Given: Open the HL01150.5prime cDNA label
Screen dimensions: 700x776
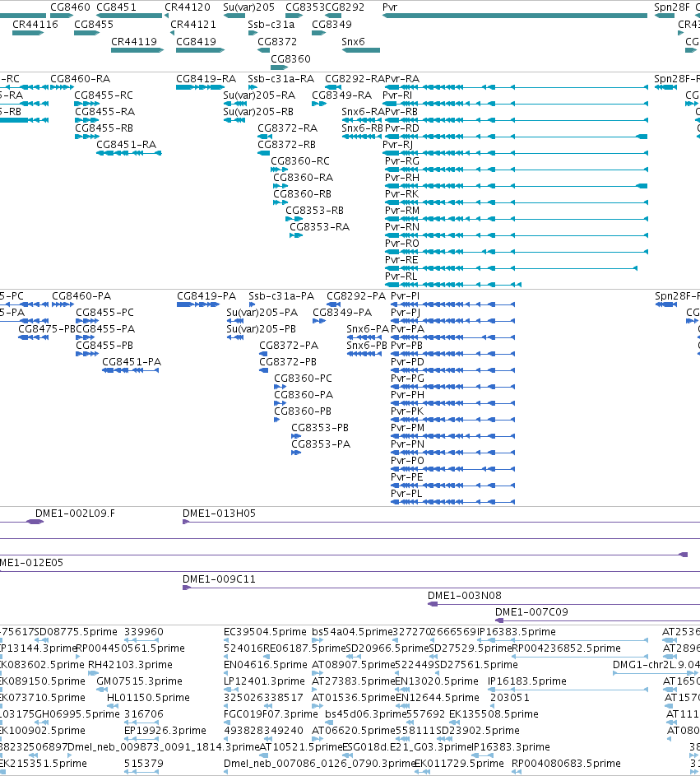Looking at the screenshot, I should [148, 698].
